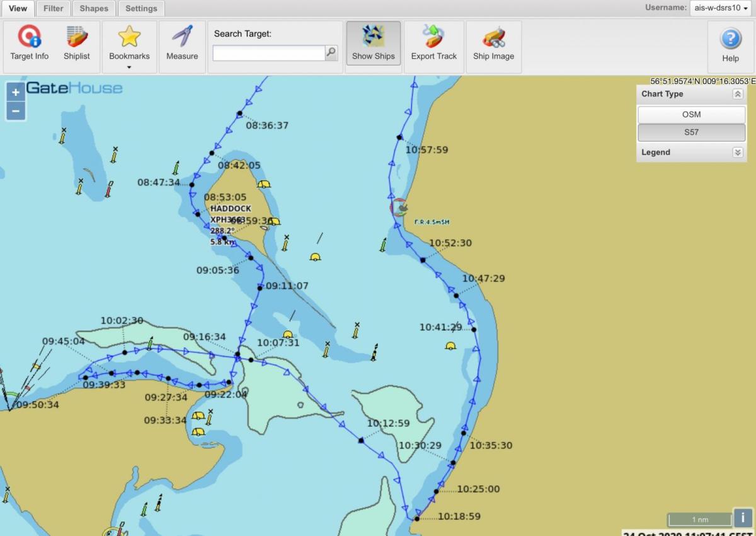This screenshot has height=536, width=756.
Task: Select the track point at 10:12:59
Action: 361,440
